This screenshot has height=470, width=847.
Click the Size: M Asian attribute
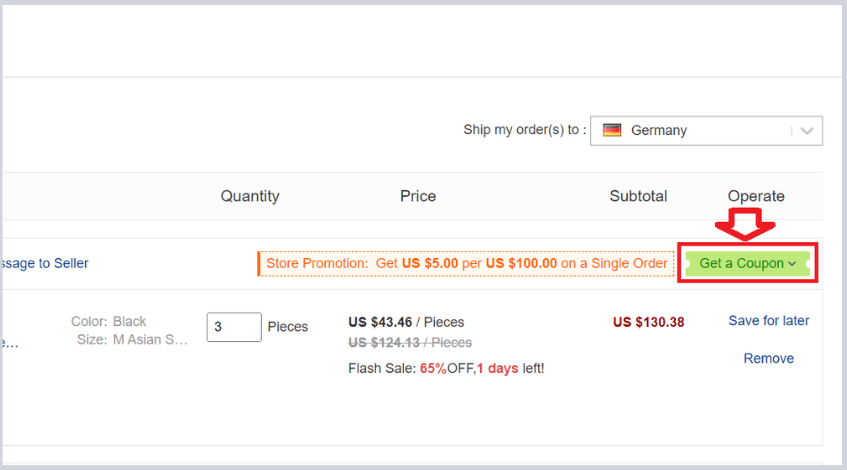pyautogui.click(x=132, y=340)
